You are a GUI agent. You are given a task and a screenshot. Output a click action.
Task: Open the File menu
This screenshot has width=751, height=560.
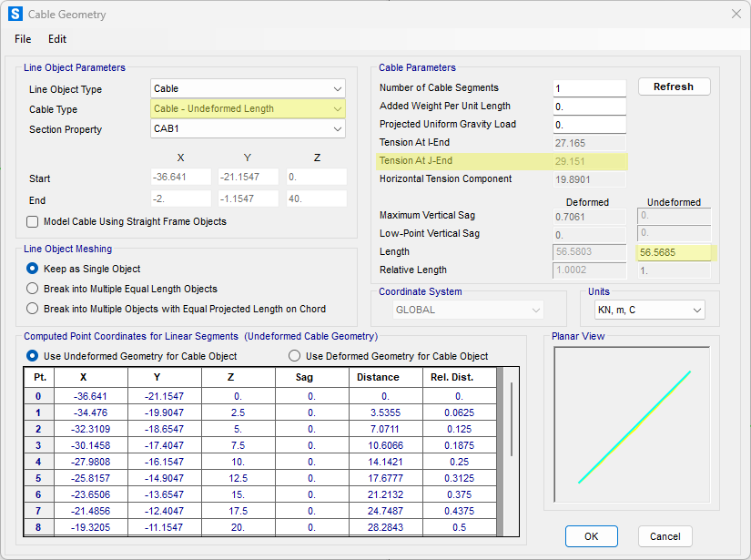pos(23,39)
